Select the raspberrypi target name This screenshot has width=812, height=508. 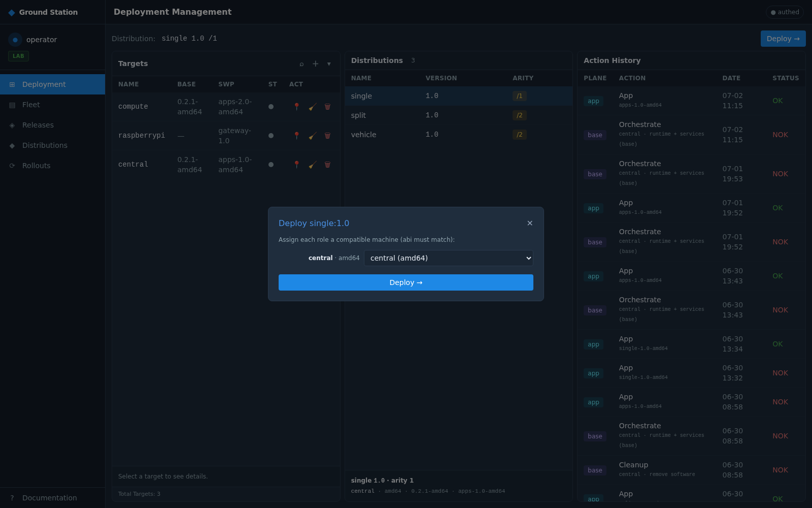pos(142,136)
